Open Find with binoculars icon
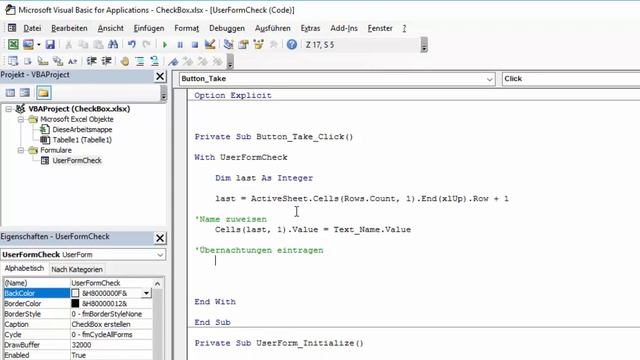Viewport: 640px width, 360px height. 113,44
